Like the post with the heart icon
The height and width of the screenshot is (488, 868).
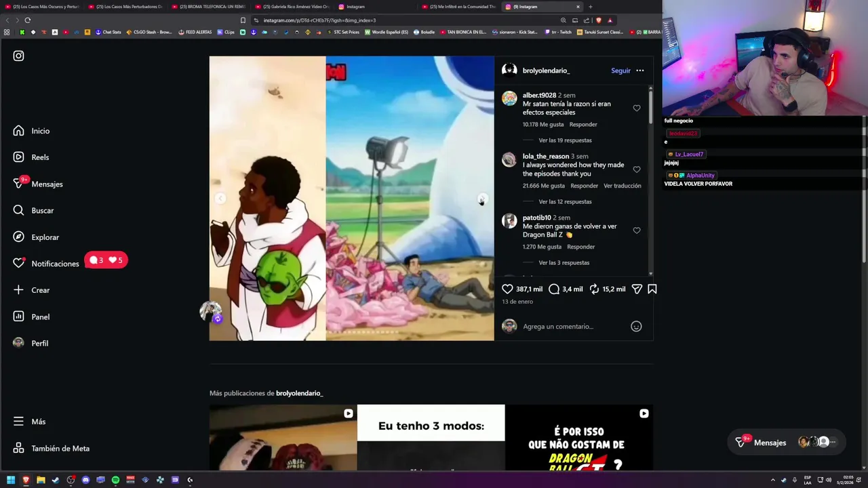pos(507,289)
